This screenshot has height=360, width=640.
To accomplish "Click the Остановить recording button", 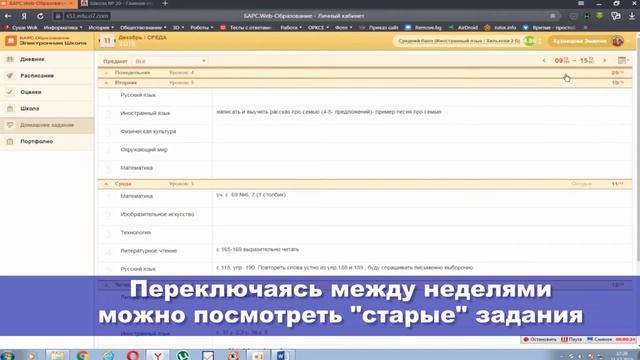I will (540, 339).
